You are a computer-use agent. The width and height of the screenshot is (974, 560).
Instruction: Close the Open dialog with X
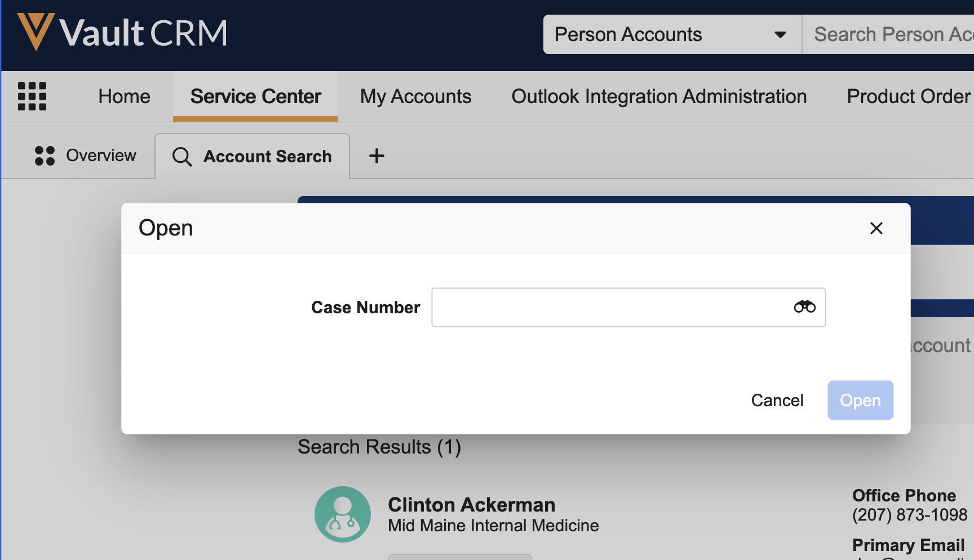tap(876, 228)
